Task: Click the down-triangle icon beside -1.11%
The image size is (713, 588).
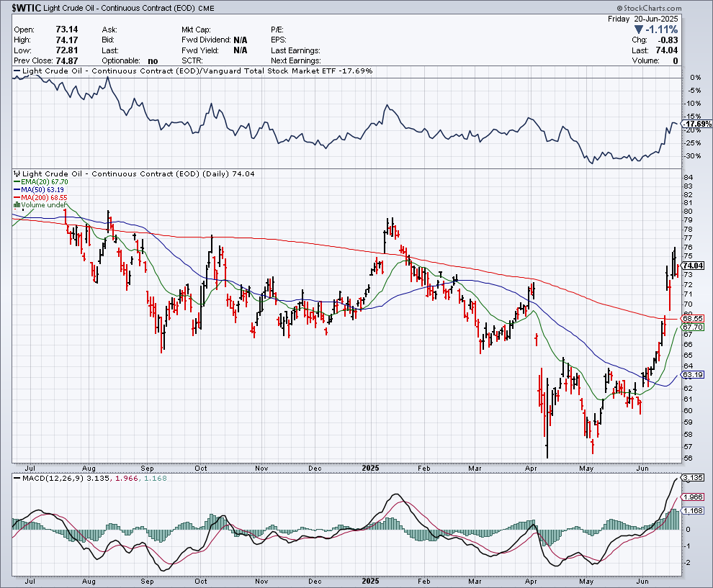Action: pyautogui.click(x=638, y=30)
